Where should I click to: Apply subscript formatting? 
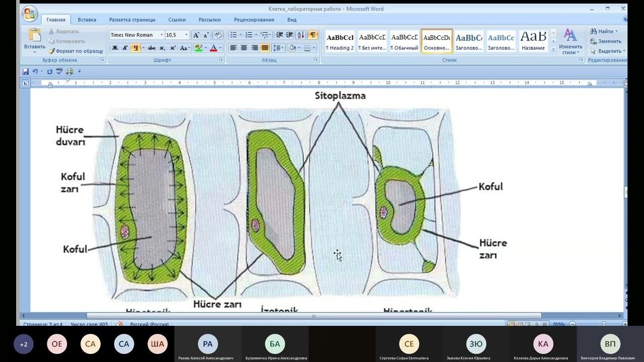click(x=162, y=48)
